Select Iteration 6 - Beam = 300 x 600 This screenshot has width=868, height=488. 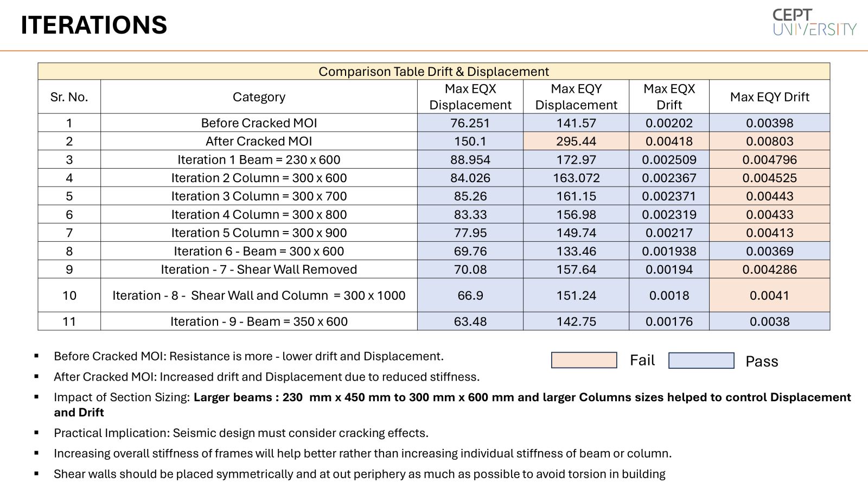click(259, 251)
